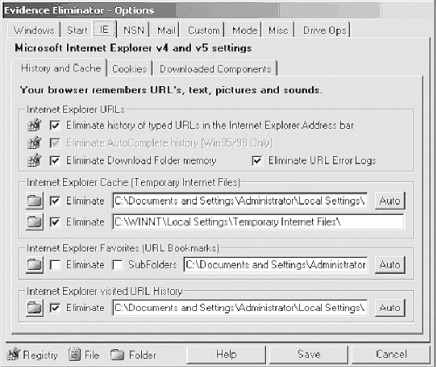Click the Cancel button

(x=391, y=354)
